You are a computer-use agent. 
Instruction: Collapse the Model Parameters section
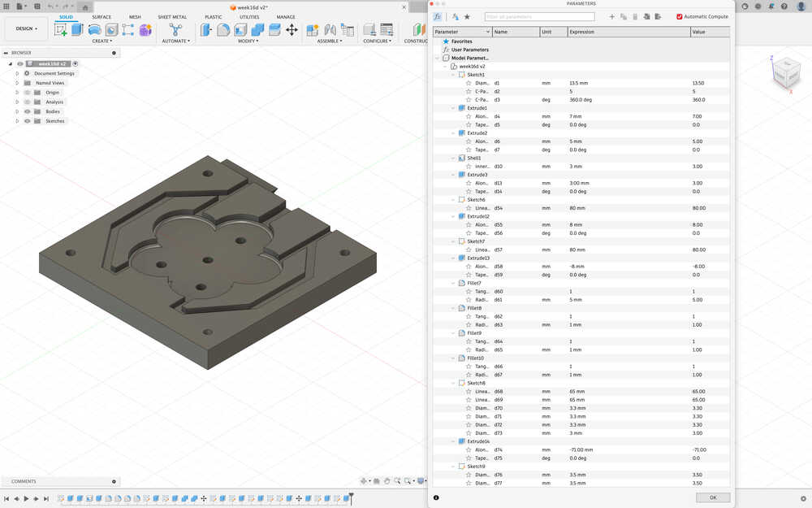[x=438, y=58]
